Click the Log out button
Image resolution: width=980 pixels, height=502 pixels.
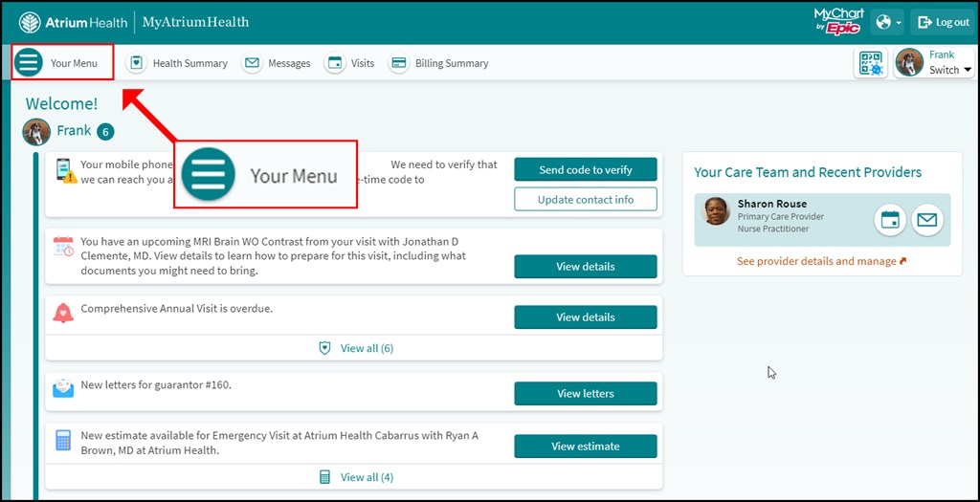(943, 23)
